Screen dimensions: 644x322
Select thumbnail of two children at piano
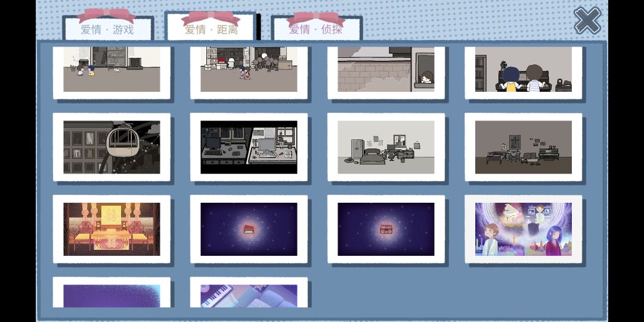tap(524, 73)
